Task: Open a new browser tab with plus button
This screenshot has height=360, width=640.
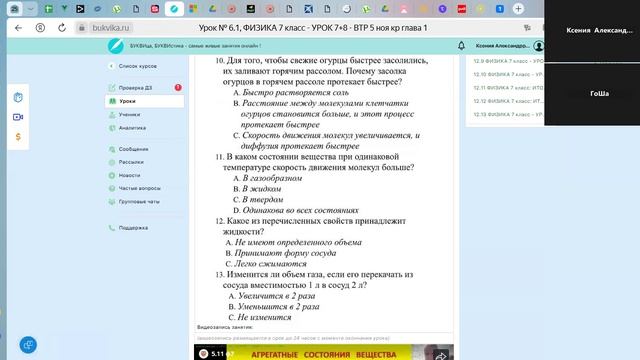Action: tap(518, 9)
